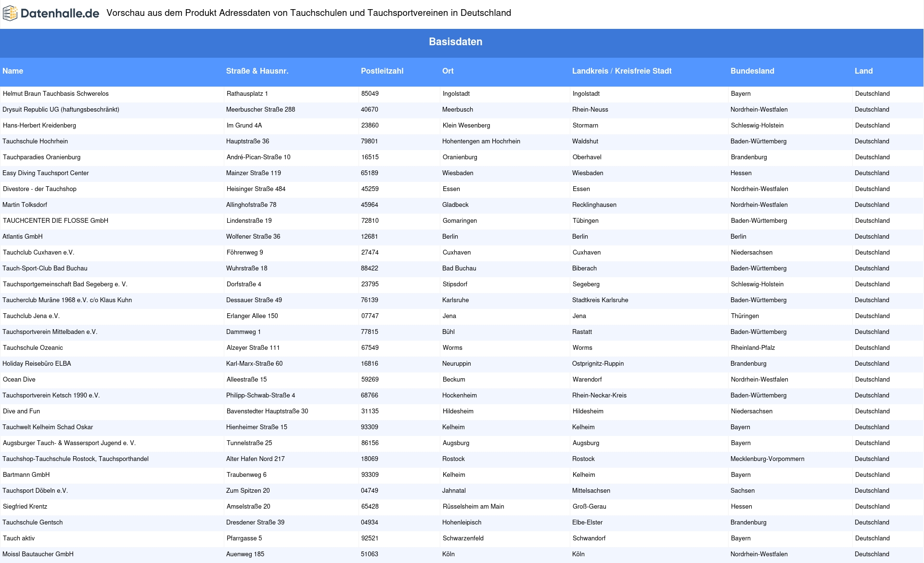924x563 pixels.
Task: Click the Bartmann GmbH name cell
Action: point(26,475)
